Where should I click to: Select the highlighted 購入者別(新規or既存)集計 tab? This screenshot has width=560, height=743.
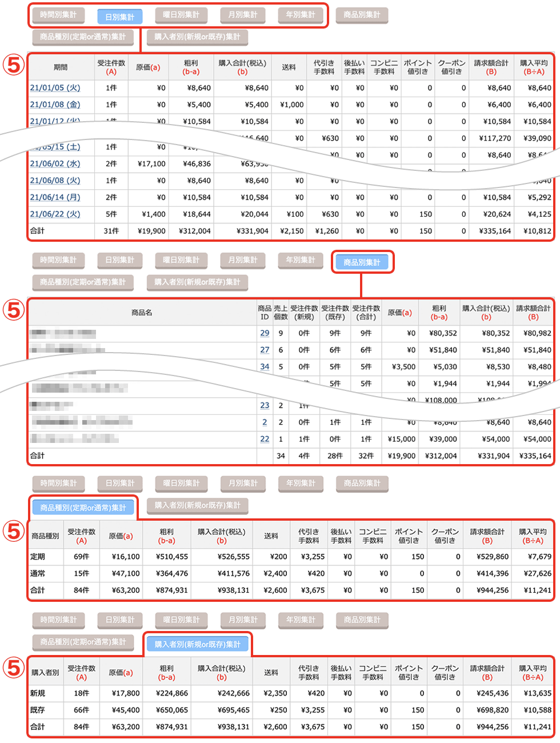click(197, 644)
